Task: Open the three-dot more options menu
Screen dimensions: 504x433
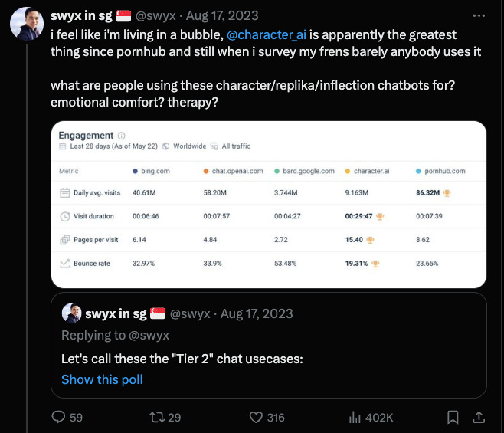Action: click(479, 15)
